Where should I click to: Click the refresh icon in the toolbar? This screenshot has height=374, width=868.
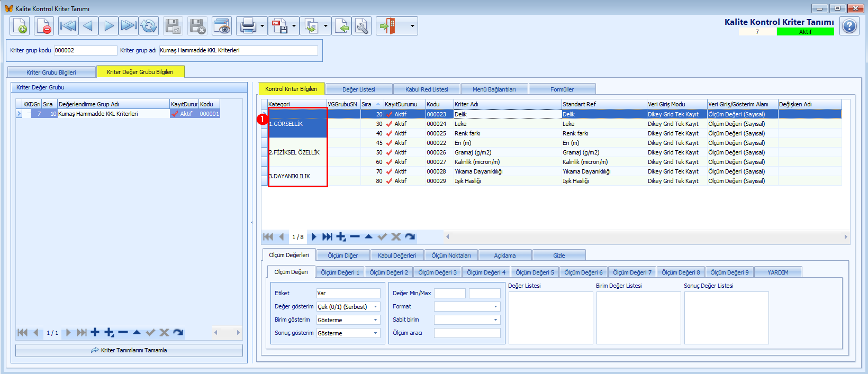coord(149,26)
